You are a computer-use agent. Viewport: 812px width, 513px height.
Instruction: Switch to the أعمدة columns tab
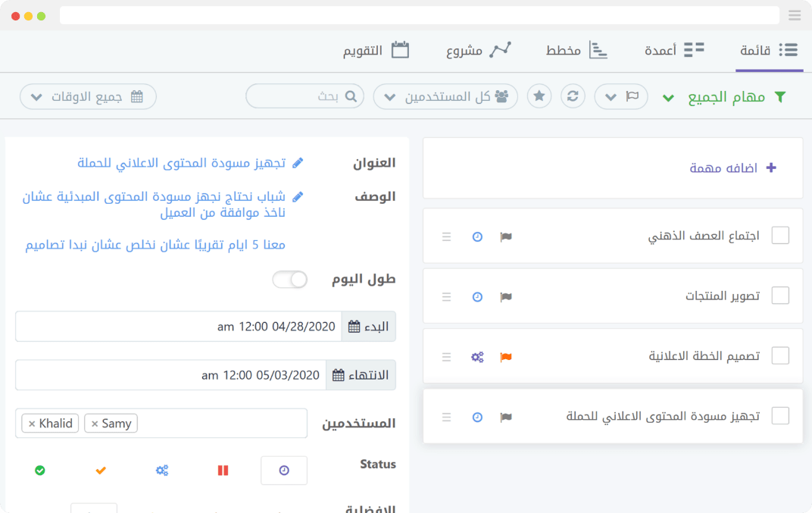(674, 51)
